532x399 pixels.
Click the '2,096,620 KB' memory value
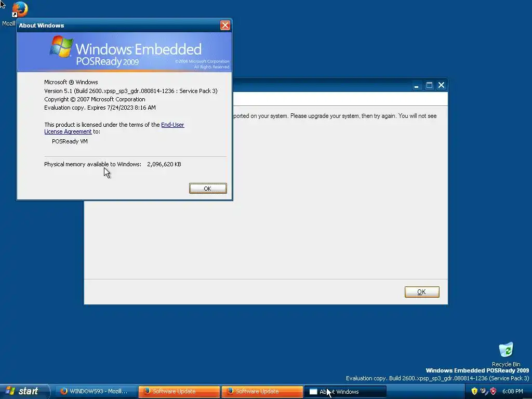(x=164, y=164)
